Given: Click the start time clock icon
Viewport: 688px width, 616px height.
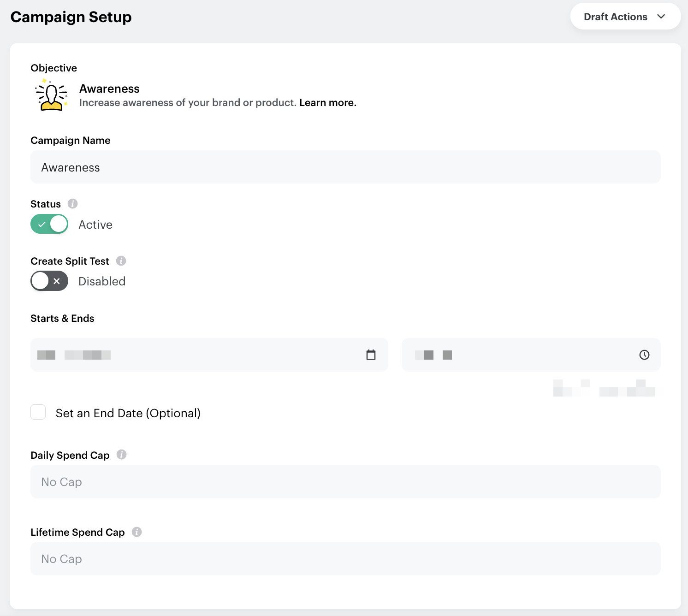Looking at the screenshot, I should tap(644, 355).
